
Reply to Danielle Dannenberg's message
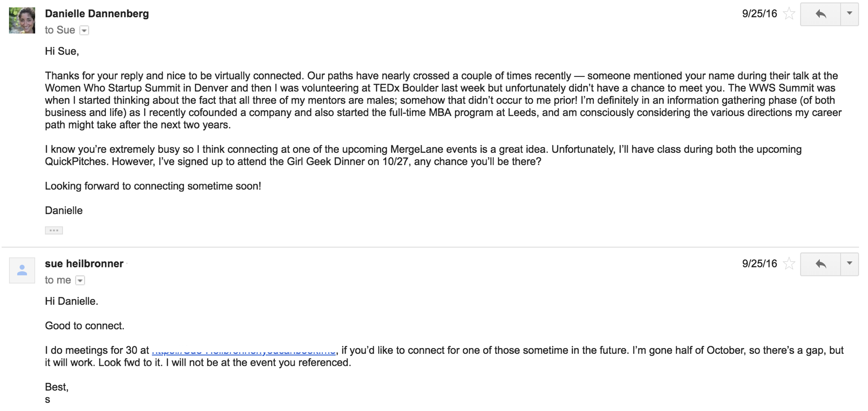point(820,14)
